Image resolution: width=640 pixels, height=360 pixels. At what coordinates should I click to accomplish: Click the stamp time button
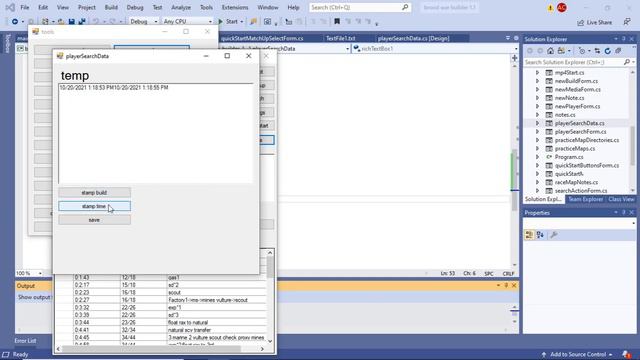point(94,207)
